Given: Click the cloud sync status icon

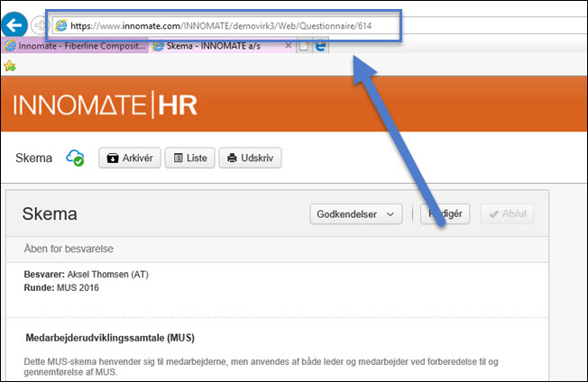Looking at the screenshot, I should click(75, 159).
